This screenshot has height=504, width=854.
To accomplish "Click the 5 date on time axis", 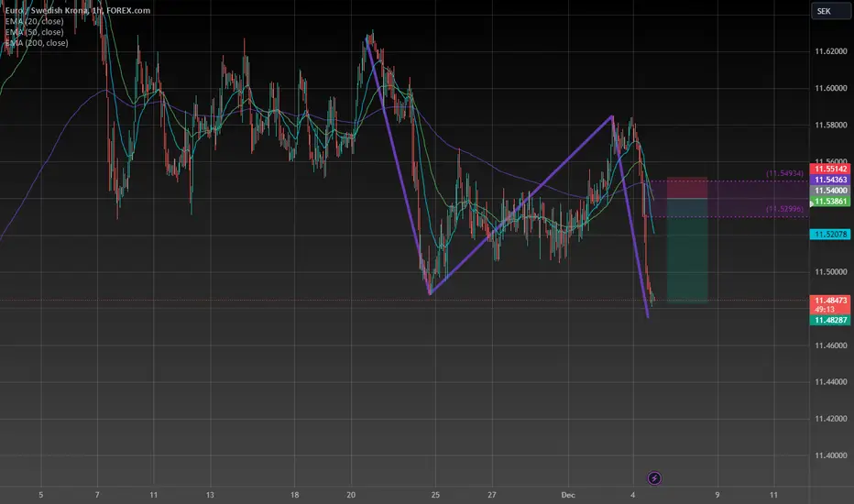I will (x=41, y=495).
